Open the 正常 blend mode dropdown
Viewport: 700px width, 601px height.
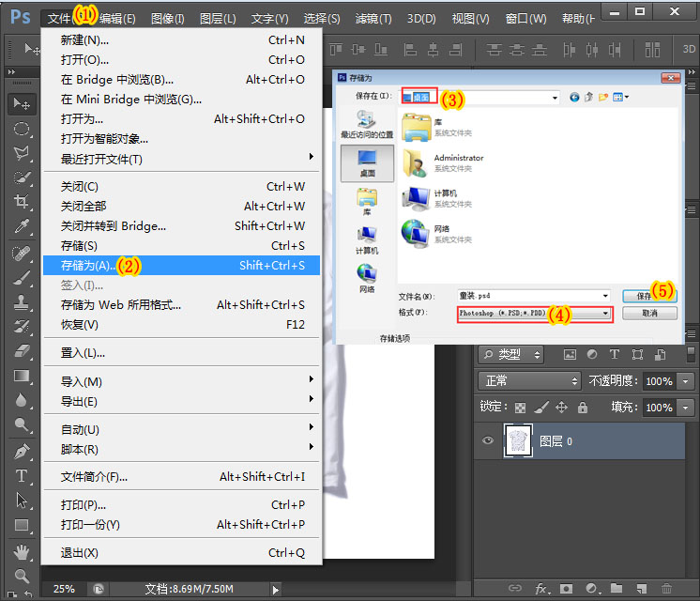click(x=529, y=381)
